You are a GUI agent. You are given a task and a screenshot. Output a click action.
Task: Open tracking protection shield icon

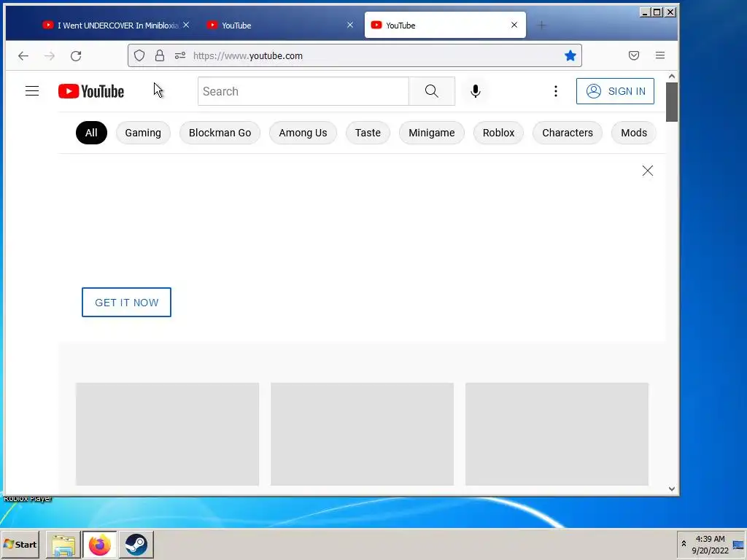coord(139,55)
